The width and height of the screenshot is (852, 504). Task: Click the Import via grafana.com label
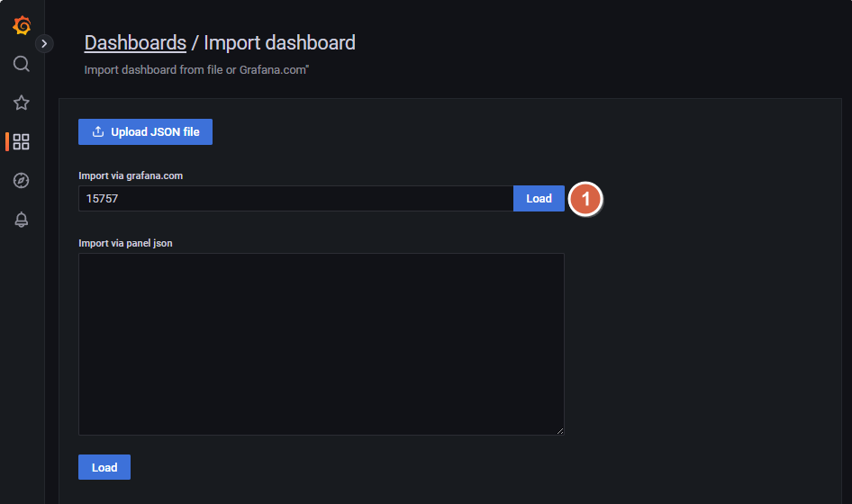coord(131,175)
